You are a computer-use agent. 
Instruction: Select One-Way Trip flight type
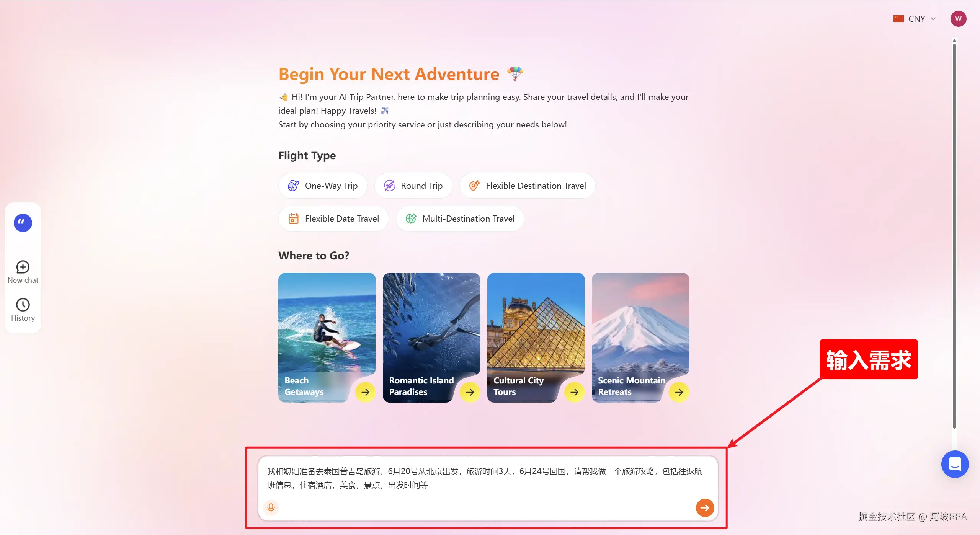click(323, 186)
